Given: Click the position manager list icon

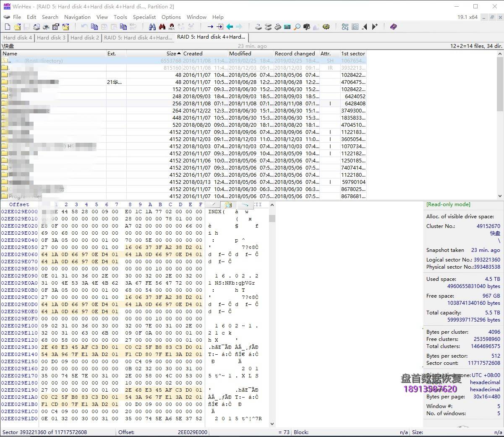Looking at the screenshot, I should click(x=355, y=27).
